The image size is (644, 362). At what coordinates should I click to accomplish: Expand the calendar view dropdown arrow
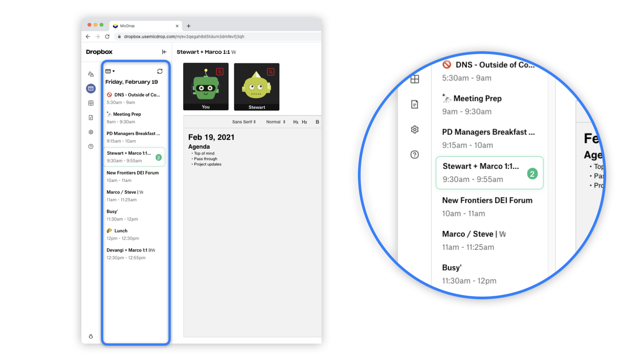click(114, 71)
